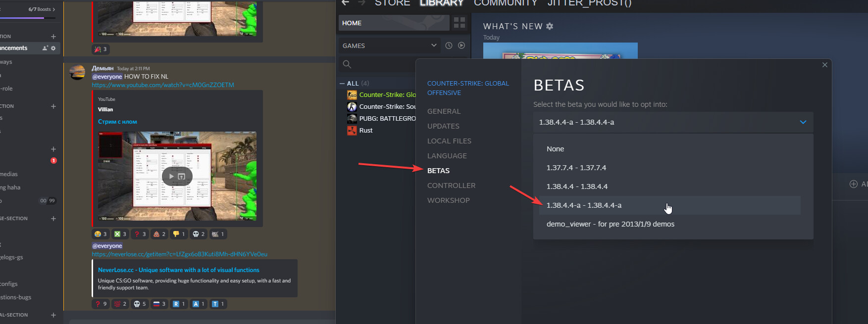The image size is (868, 324).
Task: Click the letter R reaction
Action: click(179, 304)
